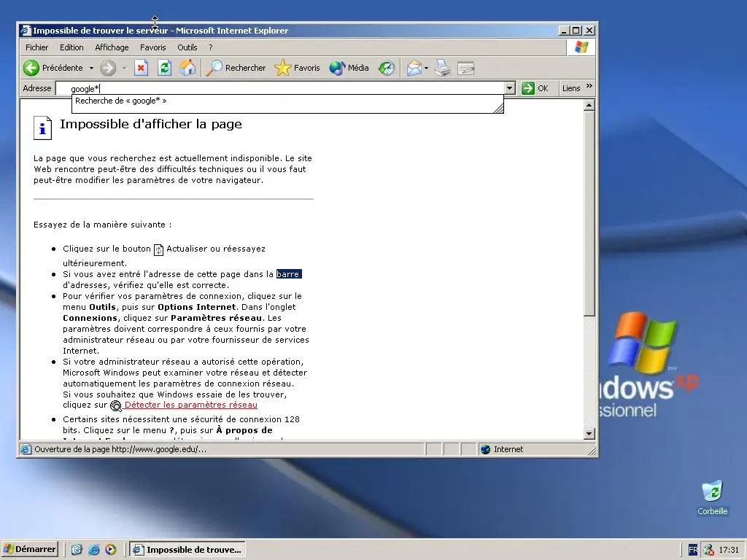
Task: Click in the Adresse input field
Action: [281, 88]
